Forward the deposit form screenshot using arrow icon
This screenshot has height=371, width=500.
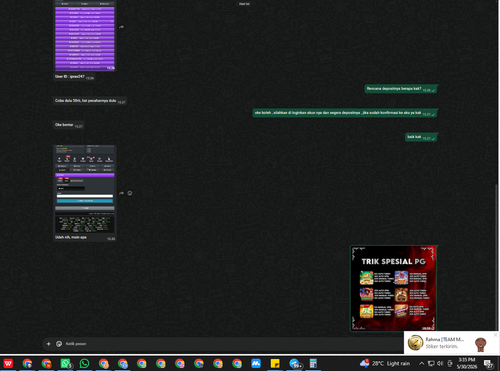click(x=121, y=193)
